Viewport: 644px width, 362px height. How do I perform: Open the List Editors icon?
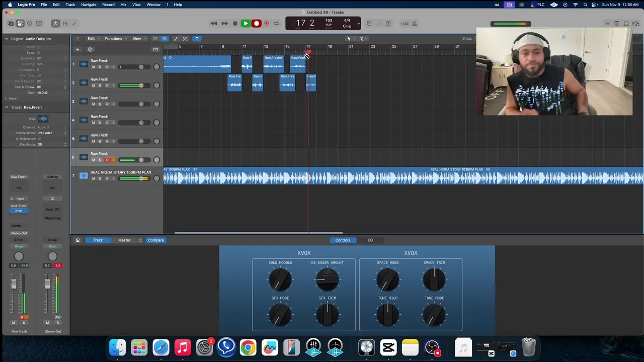pos(608,23)
